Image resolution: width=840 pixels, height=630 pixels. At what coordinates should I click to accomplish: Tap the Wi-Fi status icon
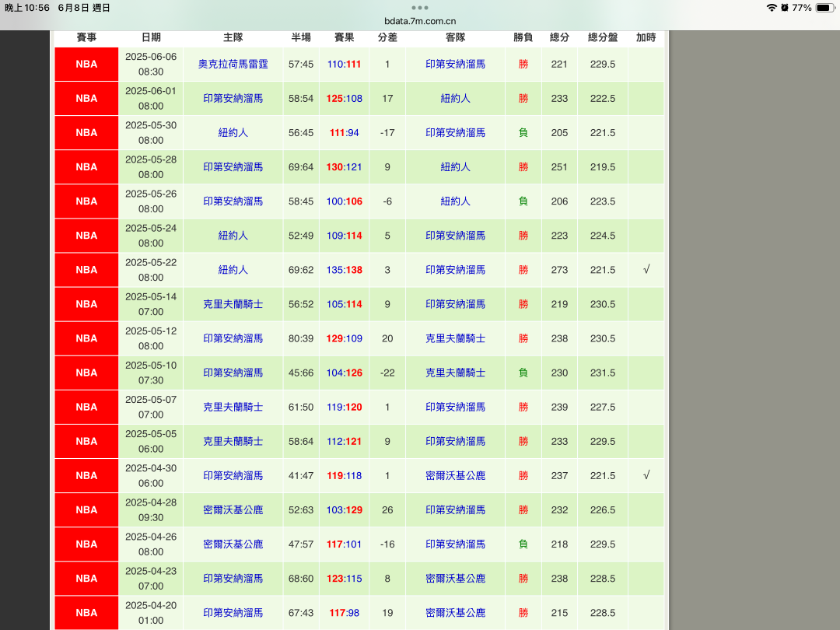coord(772,8)
